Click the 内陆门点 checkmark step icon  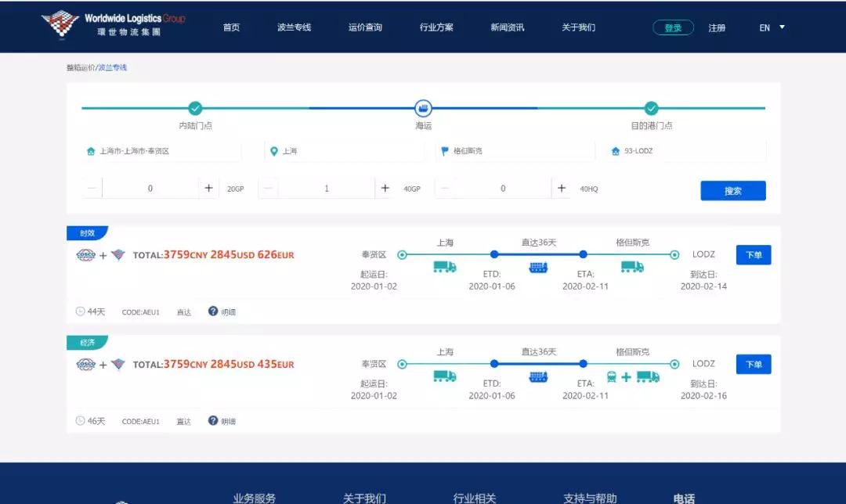(195, 108)
